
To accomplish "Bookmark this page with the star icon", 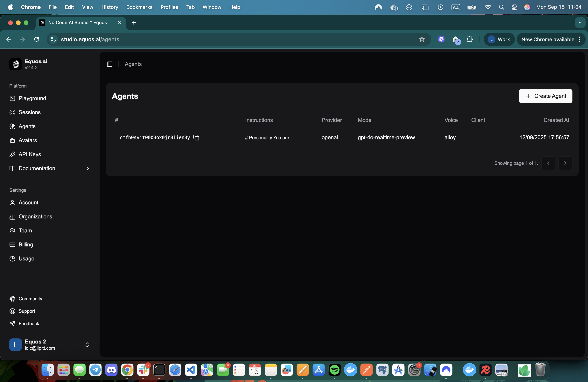I will [x=422, y=39].
